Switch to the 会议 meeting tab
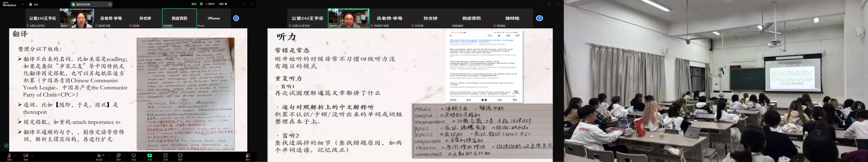 (34, 4)
